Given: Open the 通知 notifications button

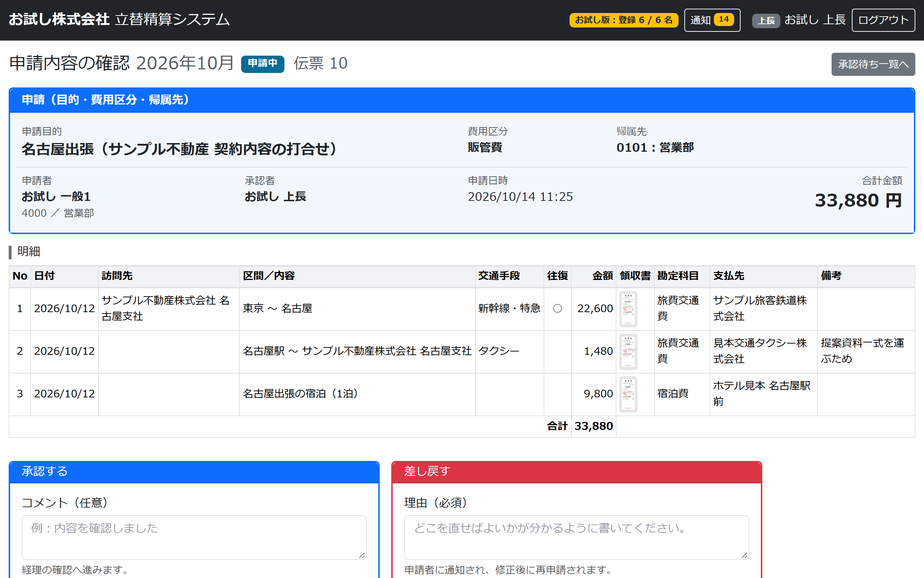Looking at the screenshot, I should [x=712, y=20].
